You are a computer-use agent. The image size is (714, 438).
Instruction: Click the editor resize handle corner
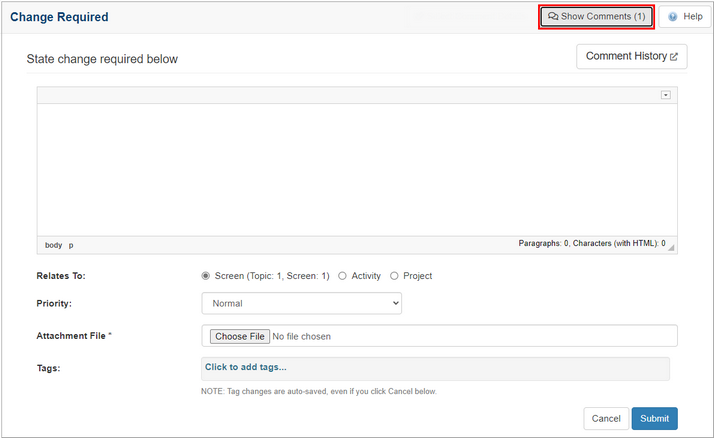pyautogui.click(x=672, y=247)
